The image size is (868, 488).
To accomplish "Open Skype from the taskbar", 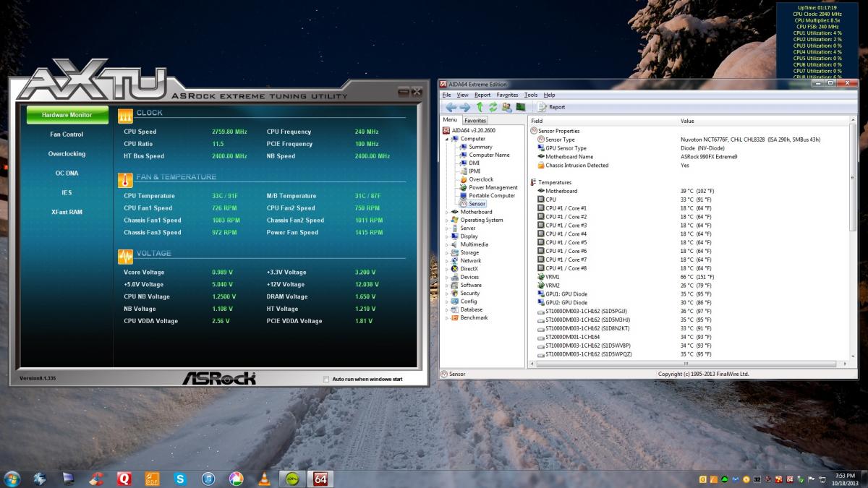I will [180, 478].
